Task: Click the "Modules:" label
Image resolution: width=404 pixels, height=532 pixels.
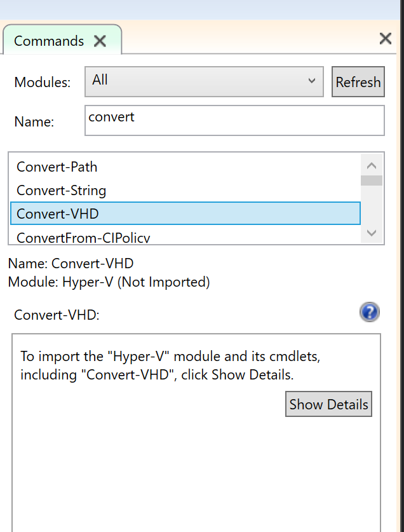Action: click(x=43, y=82)
